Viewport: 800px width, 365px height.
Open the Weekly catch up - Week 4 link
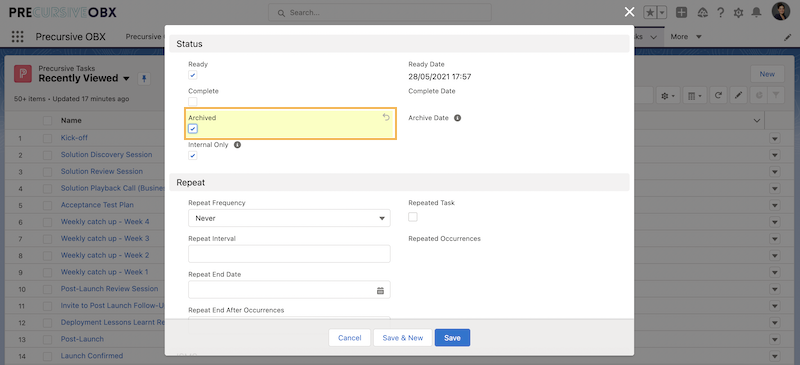(x=105, y=222)
